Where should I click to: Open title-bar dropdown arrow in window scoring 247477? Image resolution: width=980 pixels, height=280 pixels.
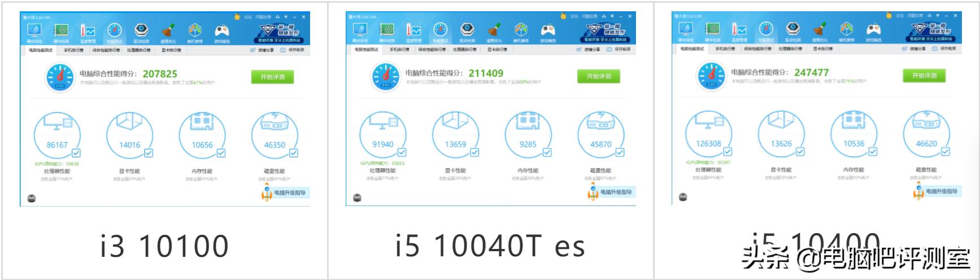tap(938, 16)
